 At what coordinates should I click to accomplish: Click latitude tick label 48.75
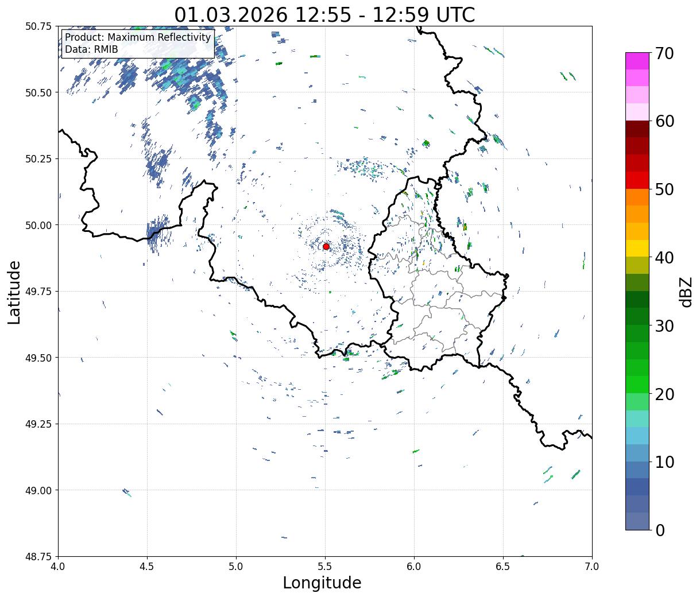(38, 556)
